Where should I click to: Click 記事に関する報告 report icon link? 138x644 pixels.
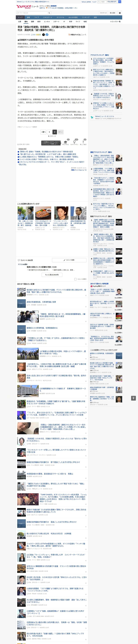coord(24,144)
